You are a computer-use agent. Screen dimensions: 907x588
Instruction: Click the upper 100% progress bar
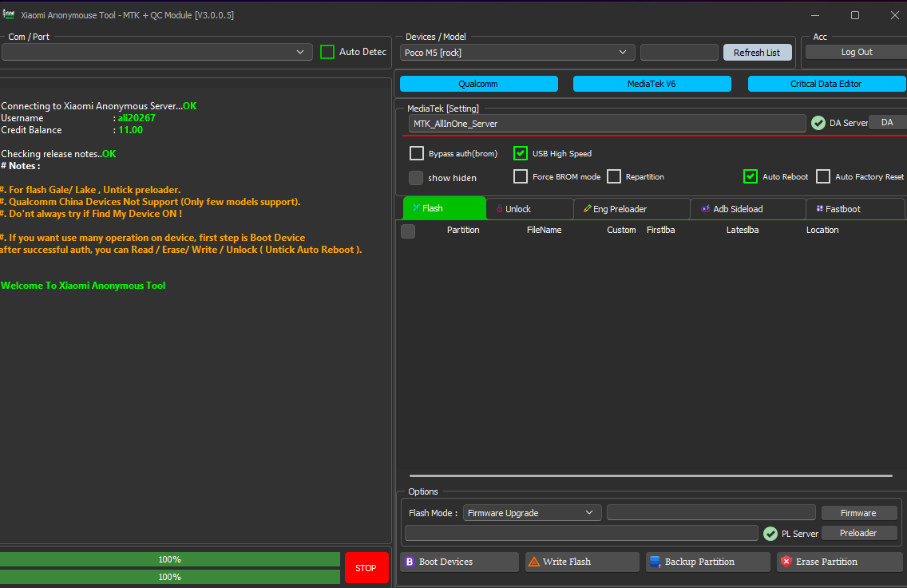[x=170, y=559]
